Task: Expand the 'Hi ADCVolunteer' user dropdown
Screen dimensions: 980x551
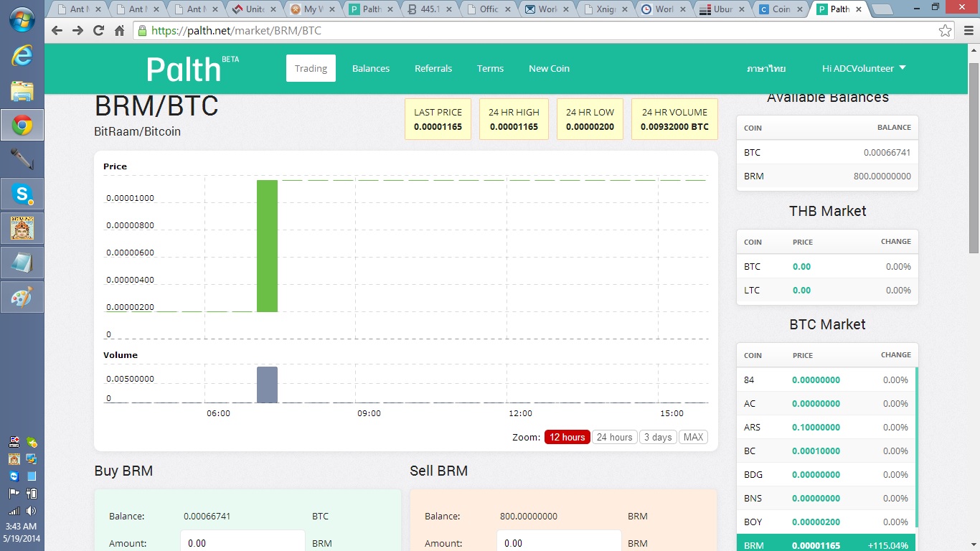Action: 864,68
